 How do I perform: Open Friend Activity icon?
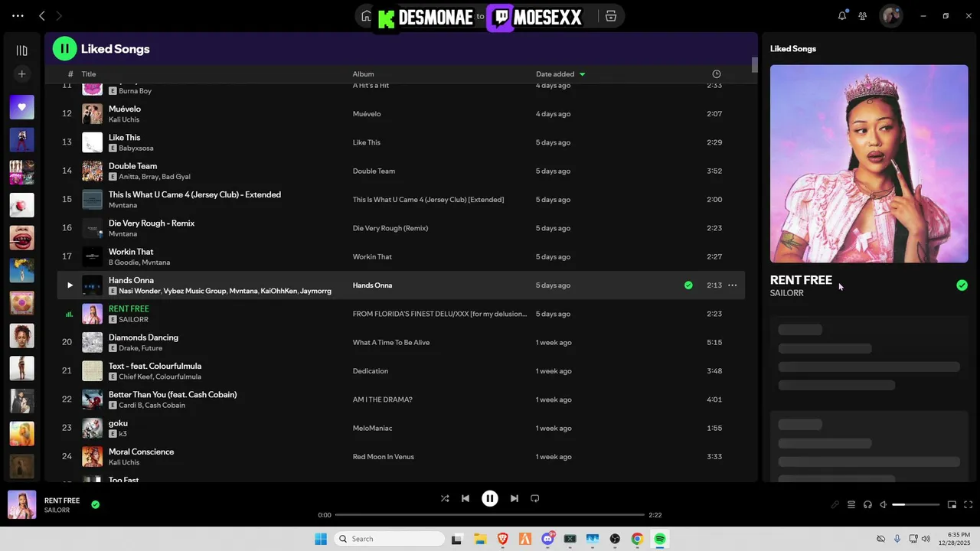coord(863,15)
